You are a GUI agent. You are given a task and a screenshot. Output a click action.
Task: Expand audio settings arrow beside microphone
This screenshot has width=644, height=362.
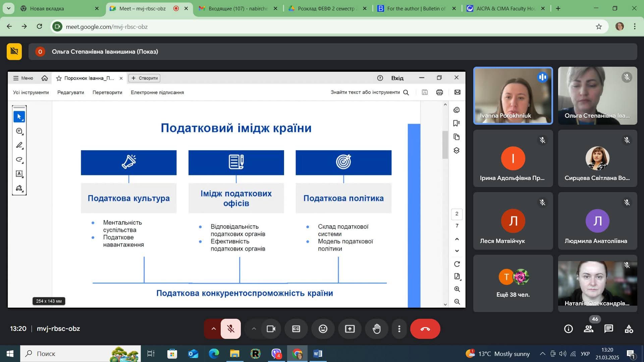click(x=213, y=329)
